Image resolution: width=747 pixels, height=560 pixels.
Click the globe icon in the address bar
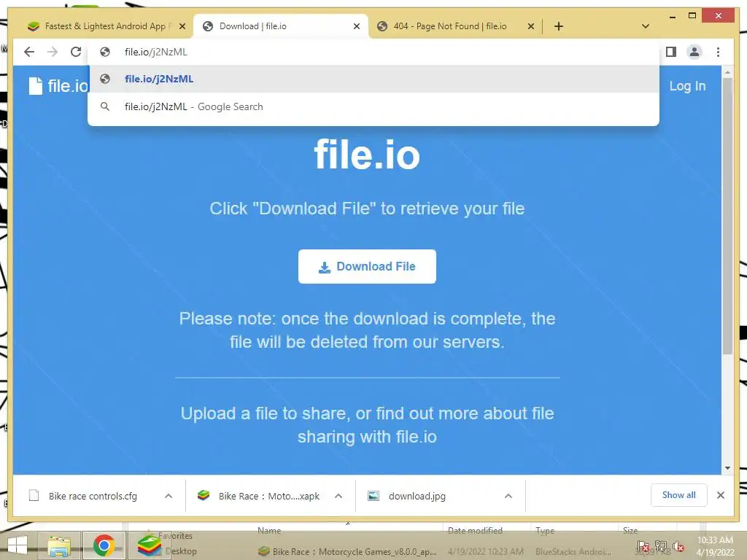point(105,52)
